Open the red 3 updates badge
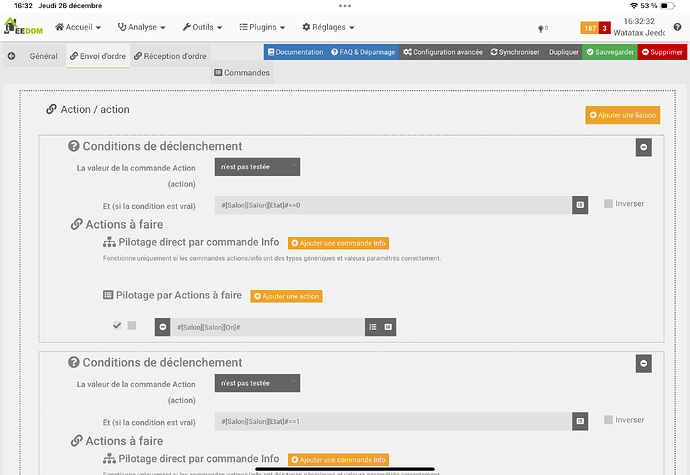Screen dimensions: 690x475 pyautogui.click(x=605, y=28)
